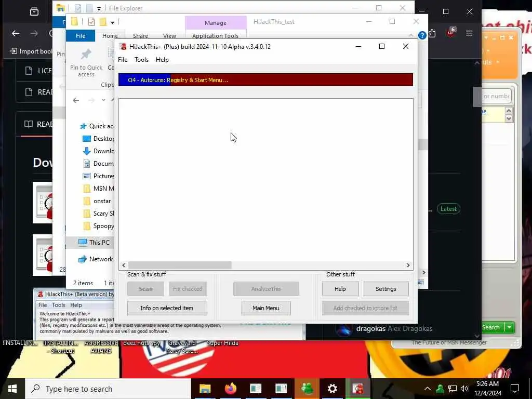Click the Main Menu button
This screenshot has width=532, height=399.
click(x=266, y=308)
